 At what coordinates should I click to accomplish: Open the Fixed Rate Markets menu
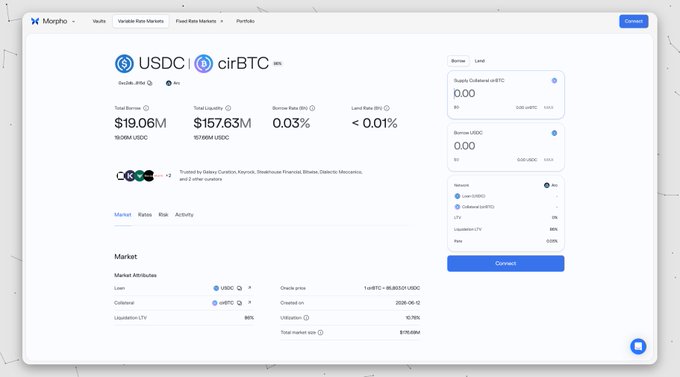coord(199,21)
